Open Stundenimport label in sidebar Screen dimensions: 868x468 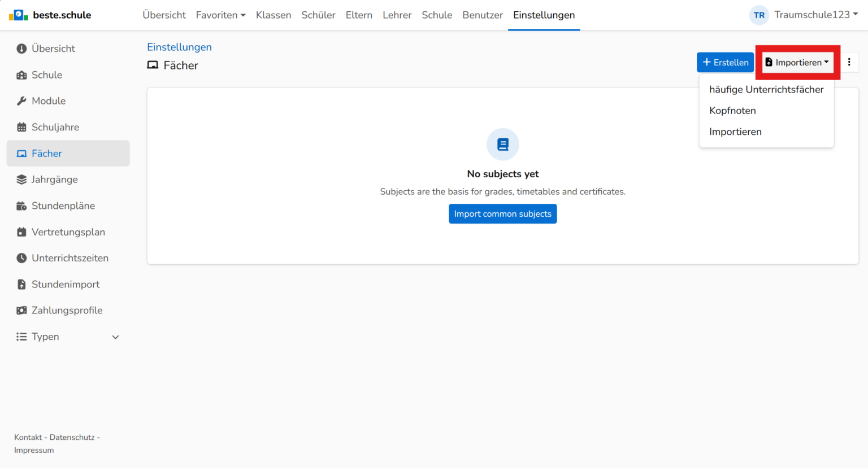pyautogui.click(x=66, y=285)
